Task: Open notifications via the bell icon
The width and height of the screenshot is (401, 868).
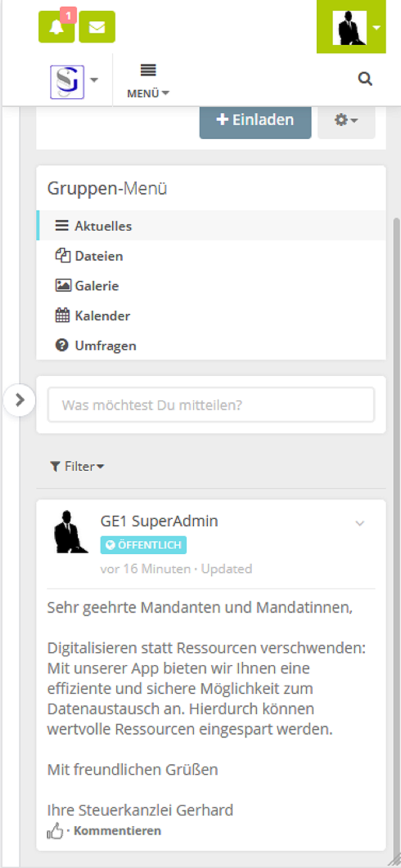Action: 56,27
